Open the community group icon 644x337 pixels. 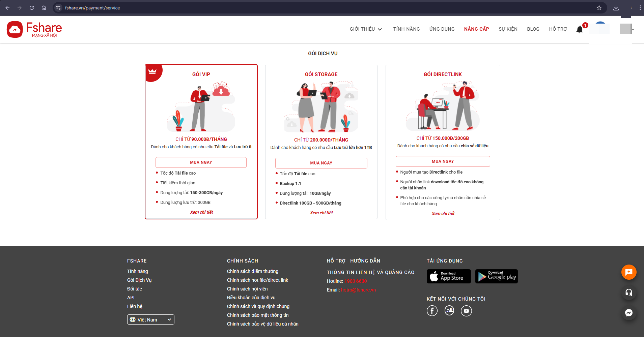point(449,311)
